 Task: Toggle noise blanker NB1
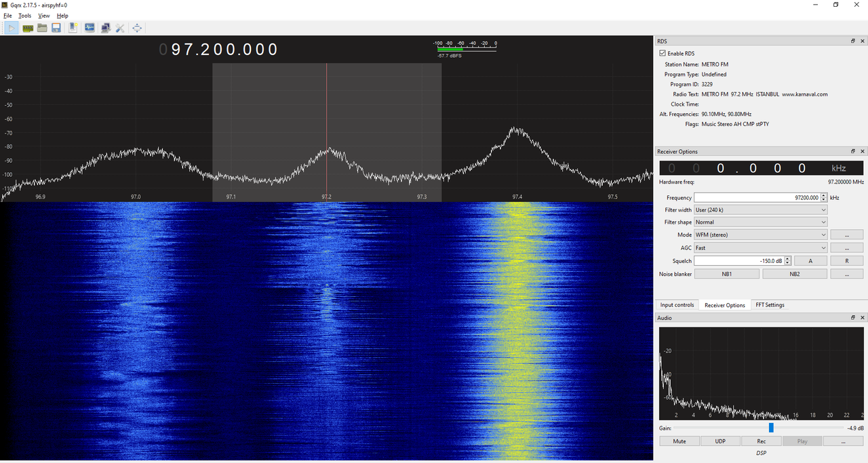tap(726, 274)
